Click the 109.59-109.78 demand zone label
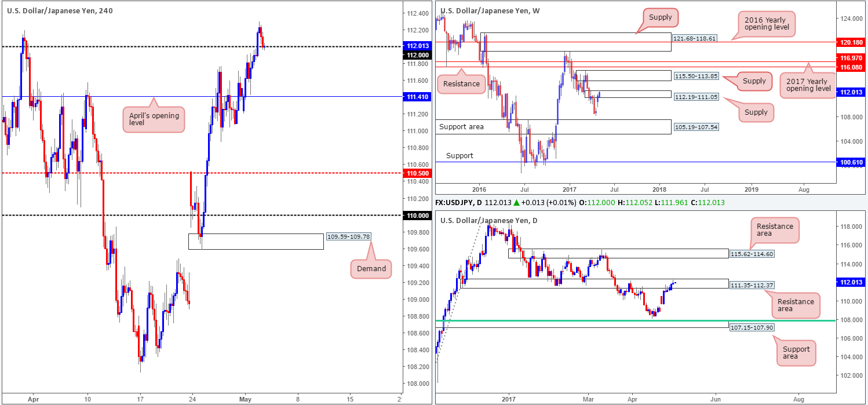868x405 pixels. 348,236
